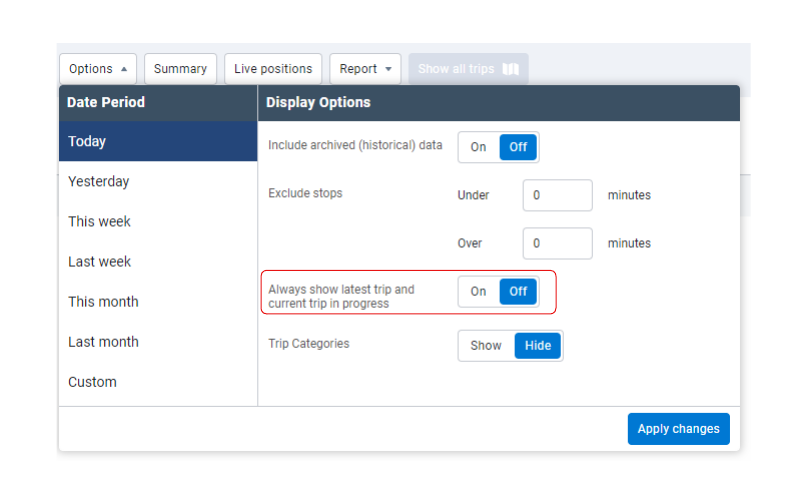Show Trip Categories
Screen dimensions: 807x503
tap(486, 345)
